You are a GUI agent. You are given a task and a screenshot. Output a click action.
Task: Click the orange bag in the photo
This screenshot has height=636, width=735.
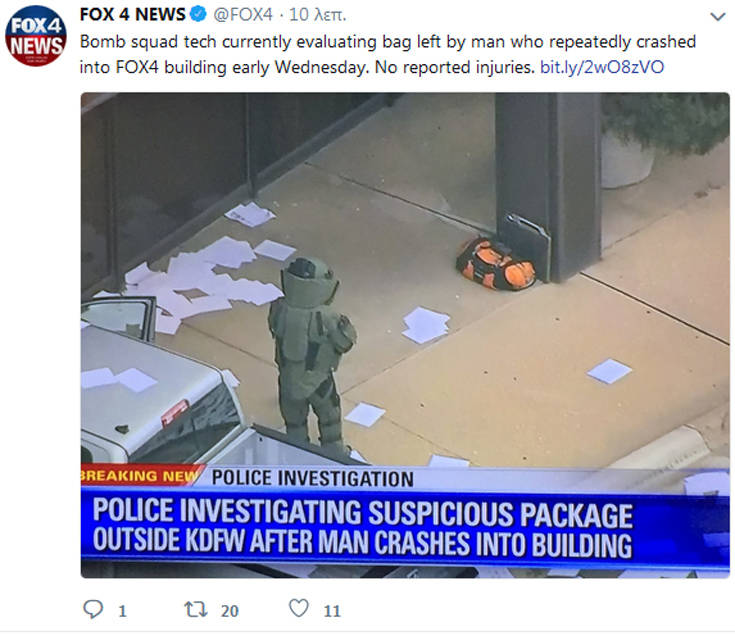(495, 263)
